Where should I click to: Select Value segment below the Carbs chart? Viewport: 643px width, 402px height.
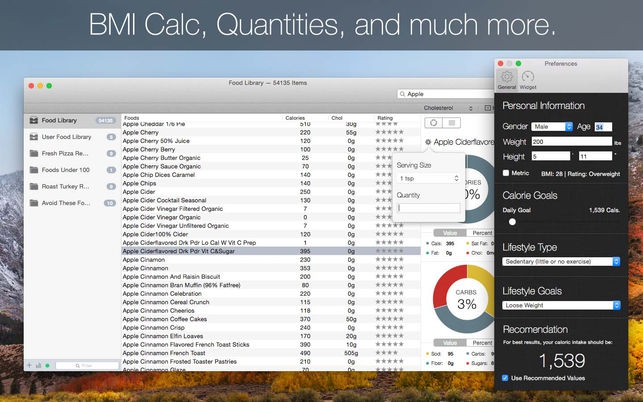450,343
